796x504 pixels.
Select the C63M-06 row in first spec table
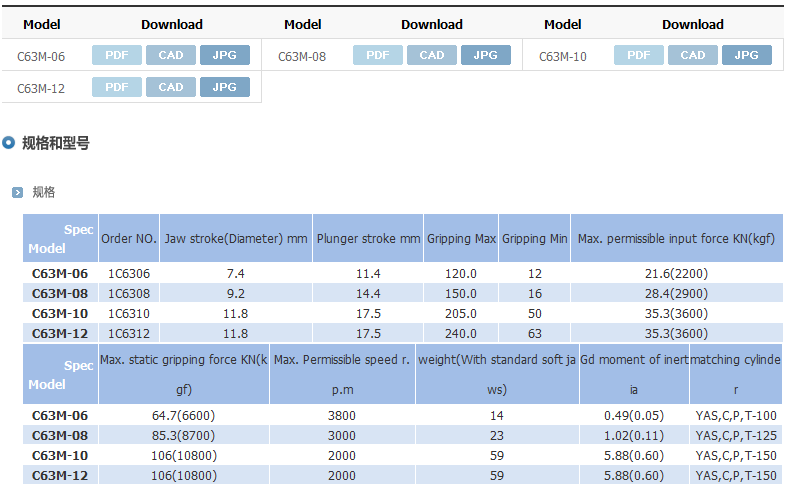pos(60,273)
